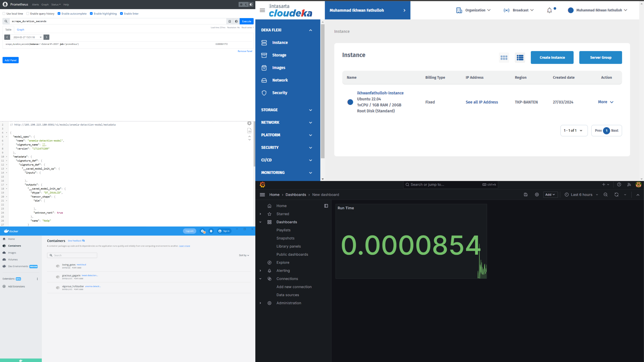
Task: Open Data sources in Grafana menu
Action: click(x=288, y=295)
